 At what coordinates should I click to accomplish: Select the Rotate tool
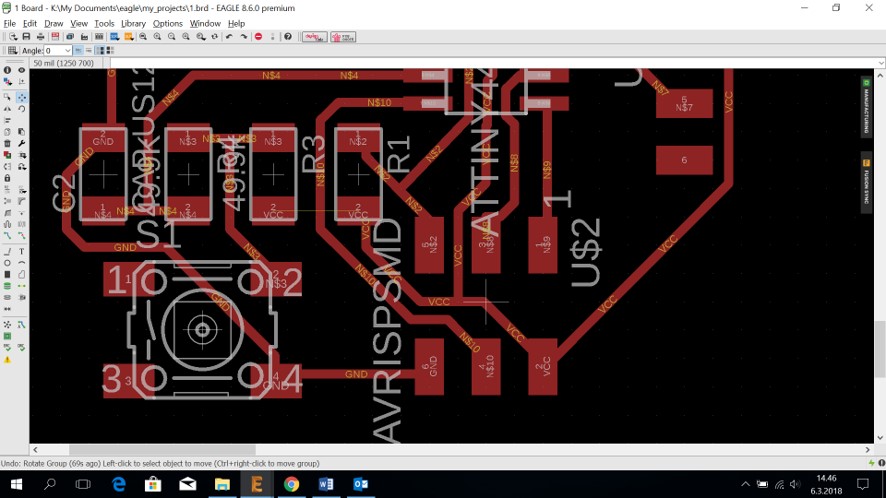(x=21, y=109)
